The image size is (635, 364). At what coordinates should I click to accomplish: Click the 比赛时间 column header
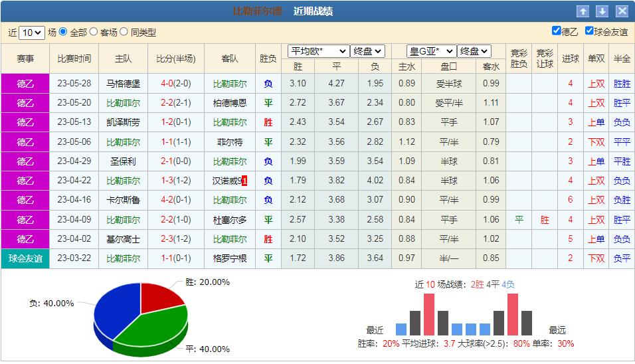click(x=74, y=58)
